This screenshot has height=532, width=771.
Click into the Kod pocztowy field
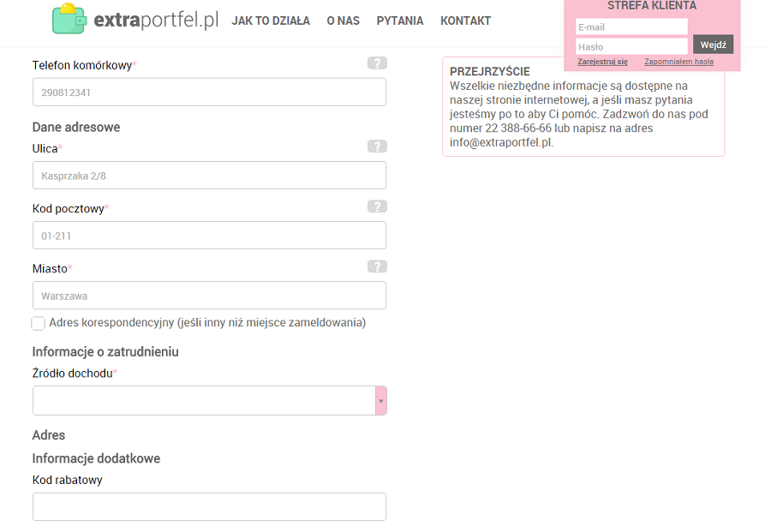pos(210,236)
